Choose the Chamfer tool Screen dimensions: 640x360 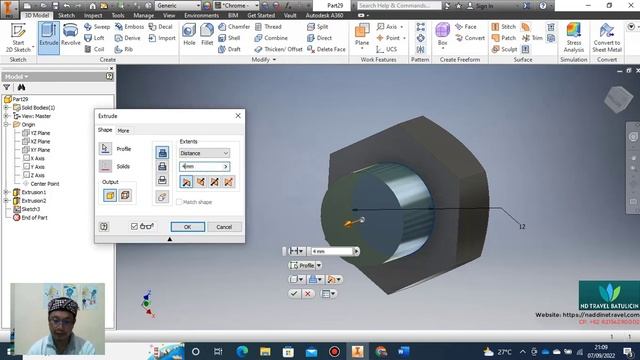[234, 27]
